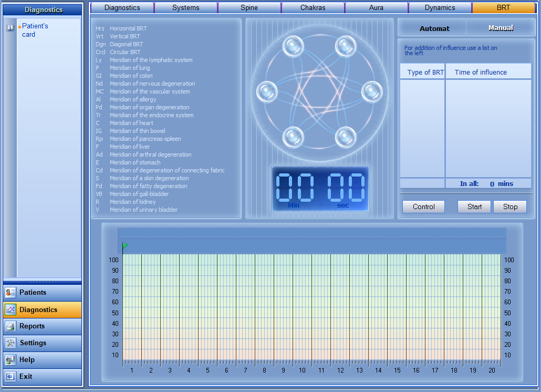This screenshot has width=541, height=392.
Task: Click the Control button
Action: pyautogui.click(x=423, y=207)
